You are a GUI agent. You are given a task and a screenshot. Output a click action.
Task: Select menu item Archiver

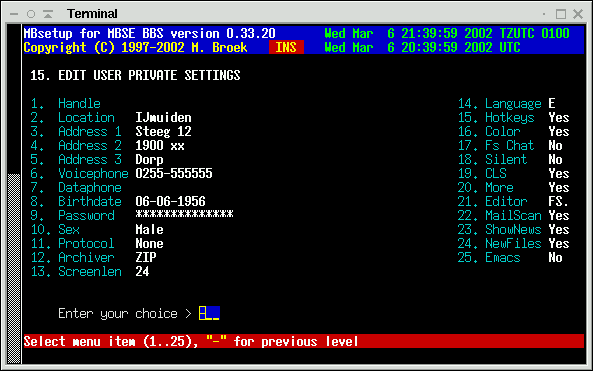(73, 257)
